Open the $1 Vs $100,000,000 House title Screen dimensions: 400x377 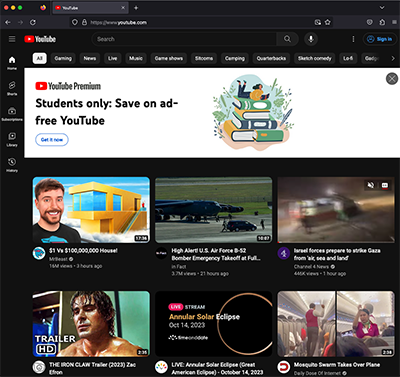pyautogui.click(x=83, y=251)
